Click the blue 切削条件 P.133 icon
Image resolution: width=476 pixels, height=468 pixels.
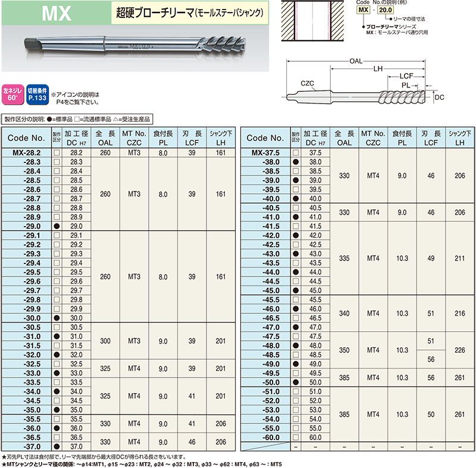pos(36,95)
